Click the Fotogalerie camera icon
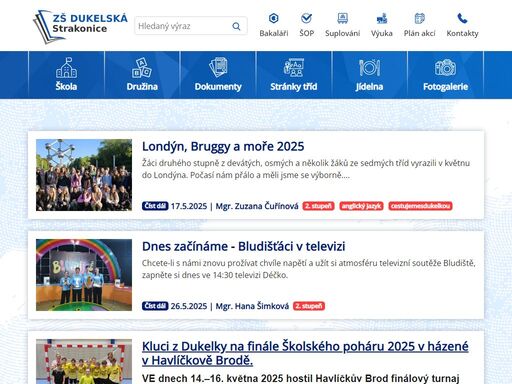This screenshot has height=384, width=512. (445, 68)
